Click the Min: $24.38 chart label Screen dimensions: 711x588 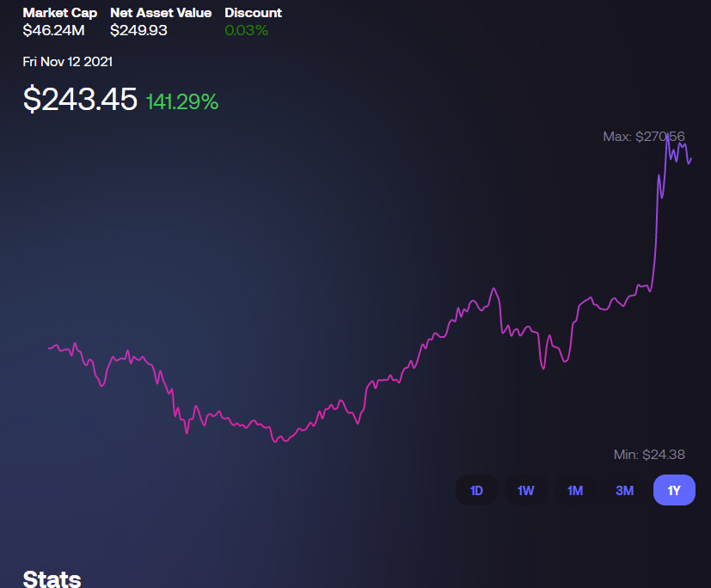649,455
